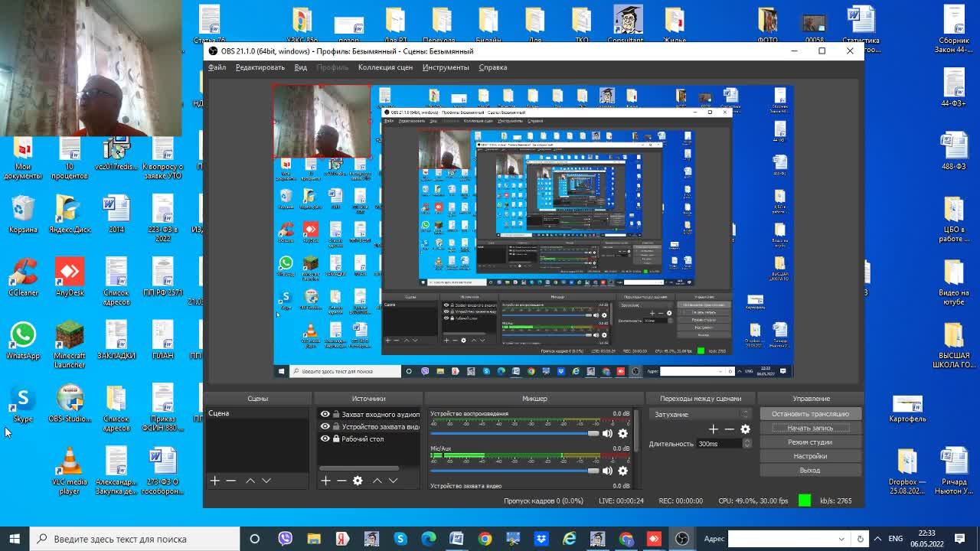The image size is (980, 551).
Task: Adjust the Длительность 300ms spinner arrows
Action: click(x=747, y=443)
